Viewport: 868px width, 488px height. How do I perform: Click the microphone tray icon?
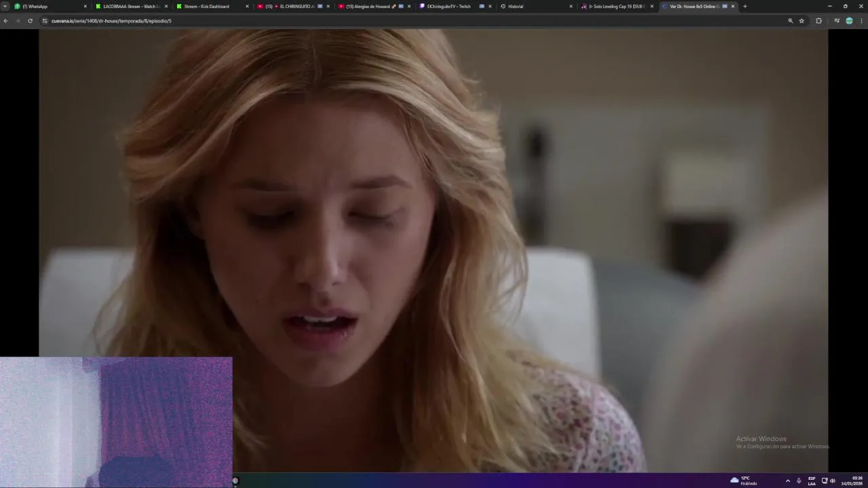(x=799, y=481)
